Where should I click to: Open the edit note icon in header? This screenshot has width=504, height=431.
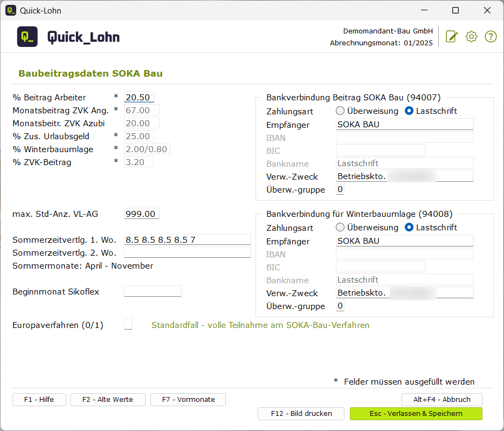[452, 37]
